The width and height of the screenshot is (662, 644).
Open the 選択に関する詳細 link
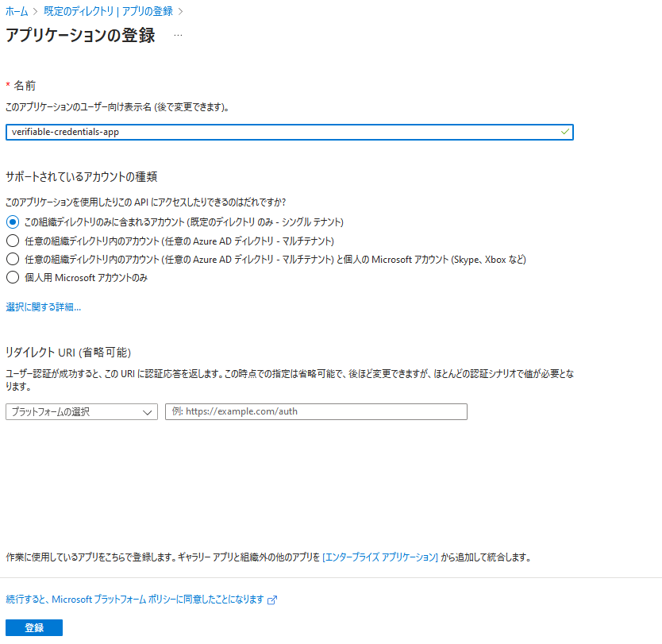point(43,307)
